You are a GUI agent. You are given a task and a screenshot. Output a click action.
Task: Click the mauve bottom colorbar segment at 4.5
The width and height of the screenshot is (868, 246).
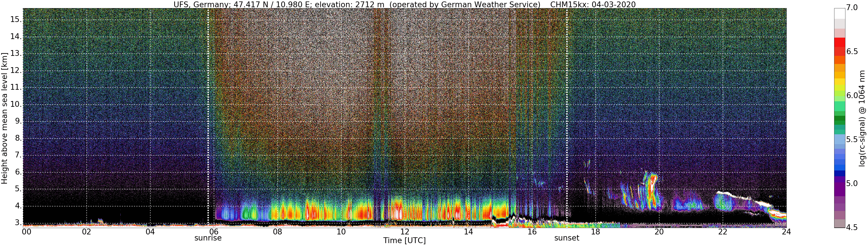840,223
